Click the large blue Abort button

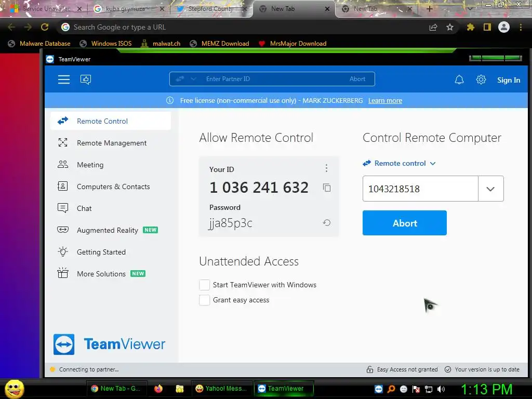coord(404,223)
